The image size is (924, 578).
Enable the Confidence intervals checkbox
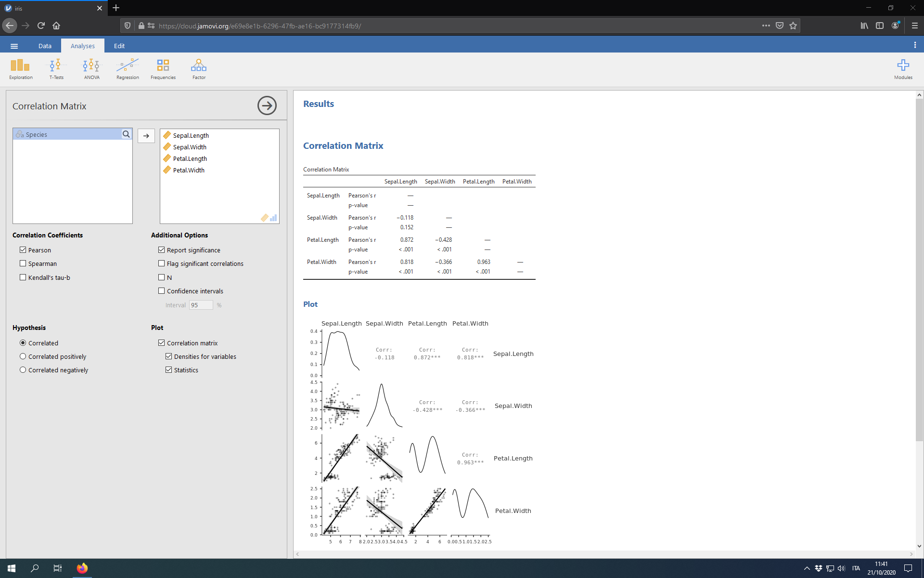point(162,291)
